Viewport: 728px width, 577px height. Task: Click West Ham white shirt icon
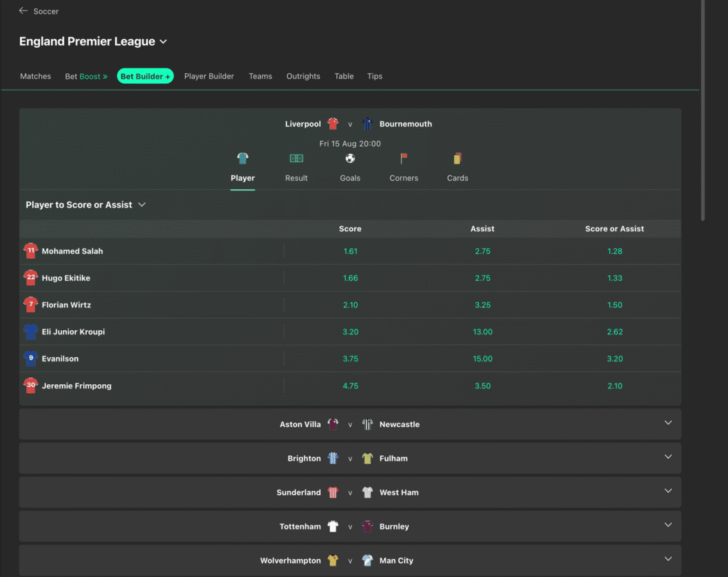pyautogui.click(x=368, y=492)
